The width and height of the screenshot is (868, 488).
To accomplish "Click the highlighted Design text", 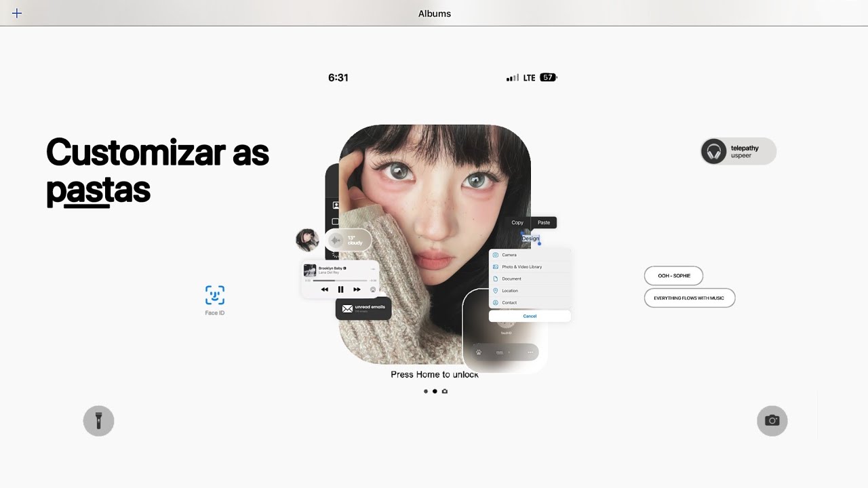I will point(530,238).
